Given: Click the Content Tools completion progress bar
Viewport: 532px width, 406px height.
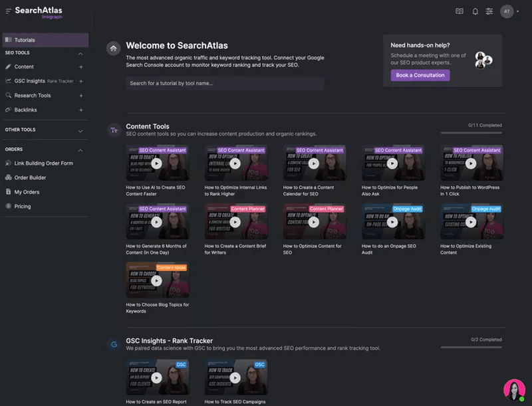Looking at the screenshot, I should [x=471, y=132].
